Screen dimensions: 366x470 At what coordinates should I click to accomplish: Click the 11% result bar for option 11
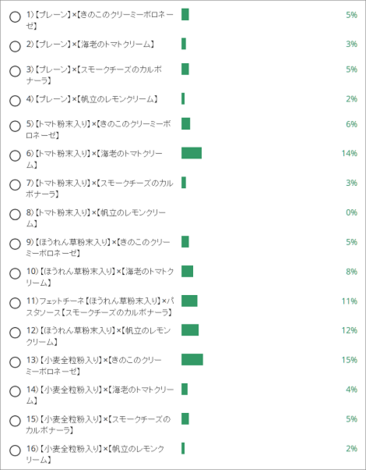(x=189, y=301)
